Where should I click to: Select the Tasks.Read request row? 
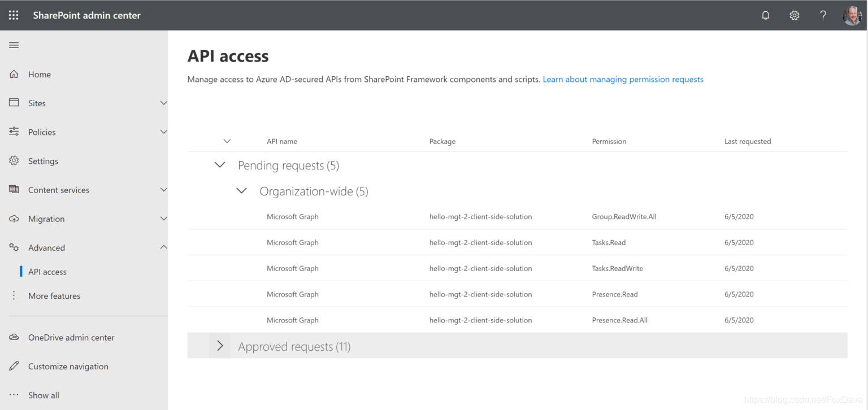pos(517,242)
